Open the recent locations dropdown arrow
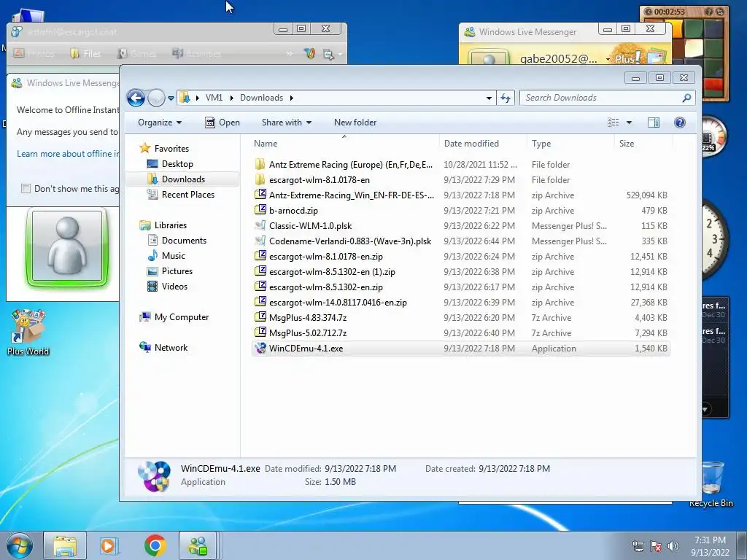 pos(171,98)
